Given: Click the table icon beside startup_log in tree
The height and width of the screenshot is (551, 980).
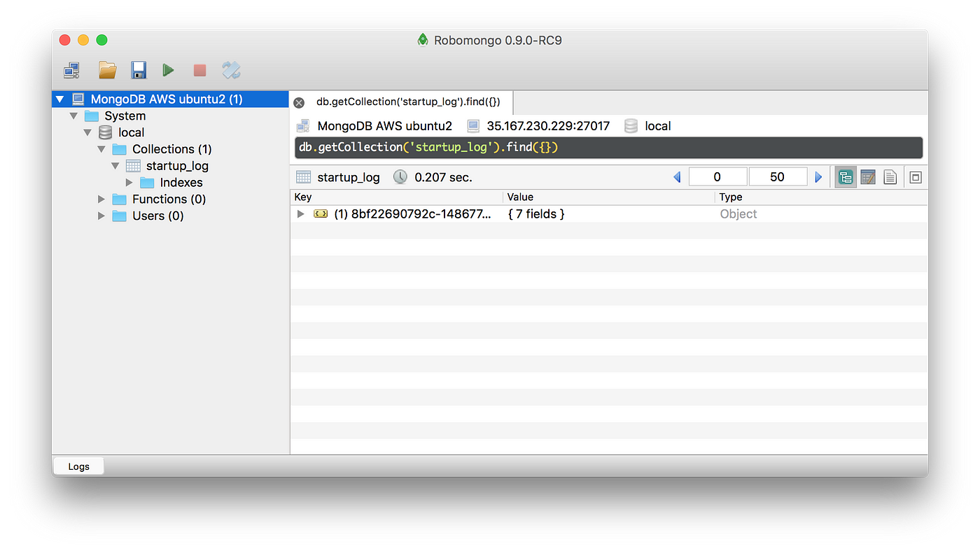Looking at the screenshot, I should click(133, 166).
